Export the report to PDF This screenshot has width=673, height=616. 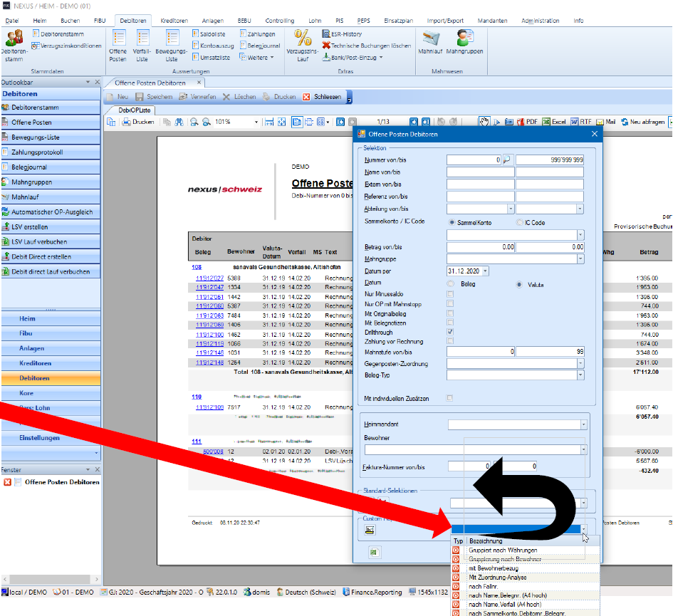(527, 122)
